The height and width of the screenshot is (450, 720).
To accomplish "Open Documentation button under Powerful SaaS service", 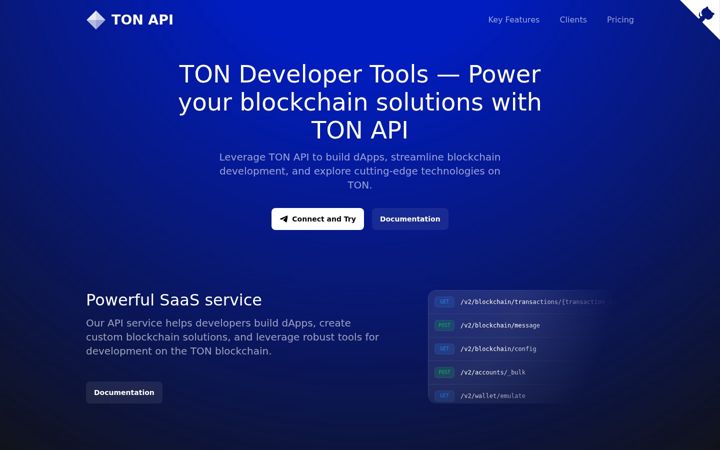I will (124, 393).
